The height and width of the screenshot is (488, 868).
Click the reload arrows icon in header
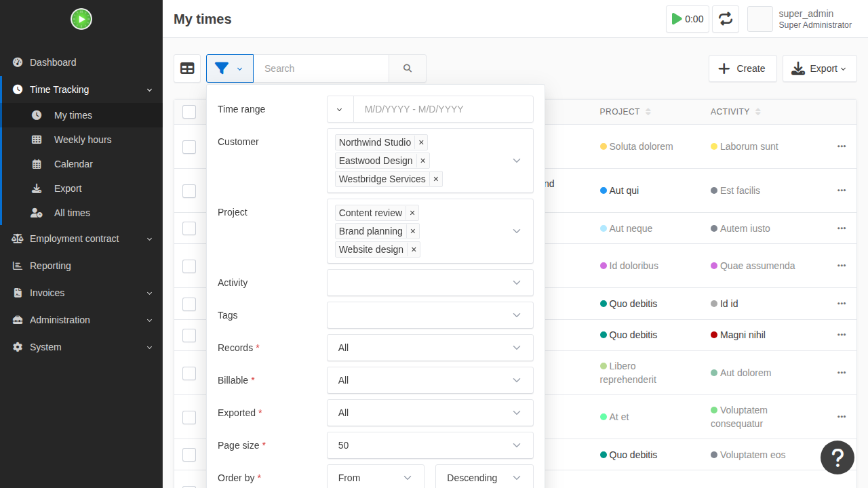726,19
